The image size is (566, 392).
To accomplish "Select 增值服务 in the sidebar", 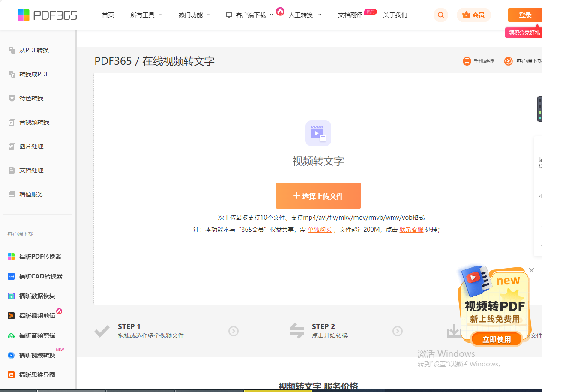I will (31, 194).
